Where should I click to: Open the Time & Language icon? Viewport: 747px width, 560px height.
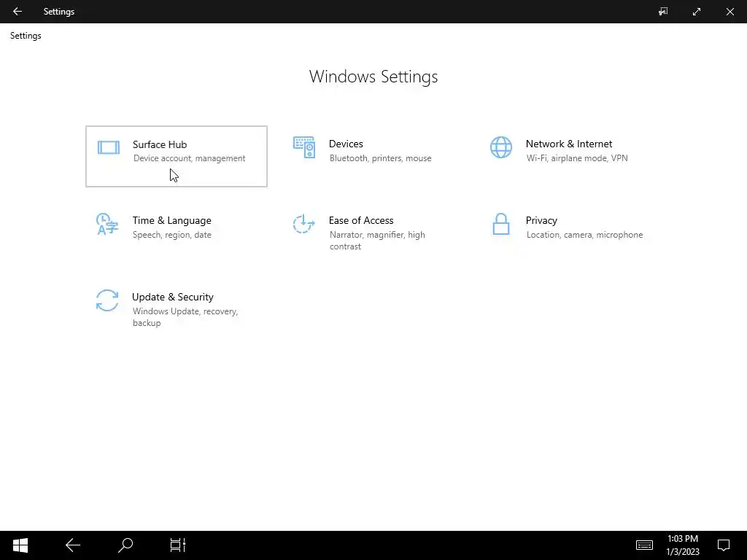click(x=107, y=224)
